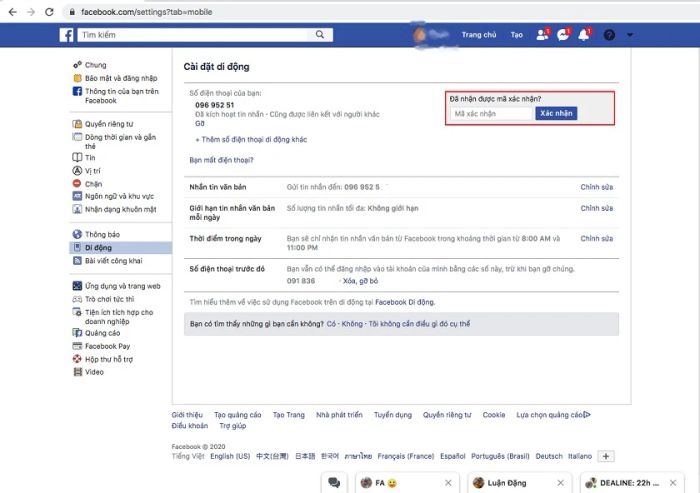The image size is (700, 493).
Task: Click the Facebook logo icon
Action: [67, 35]
